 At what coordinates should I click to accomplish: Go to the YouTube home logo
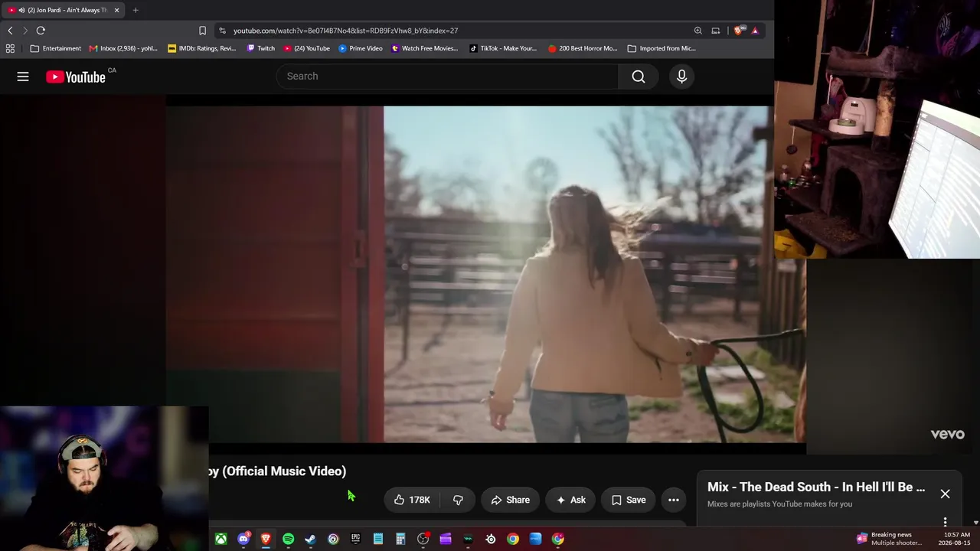75,77
